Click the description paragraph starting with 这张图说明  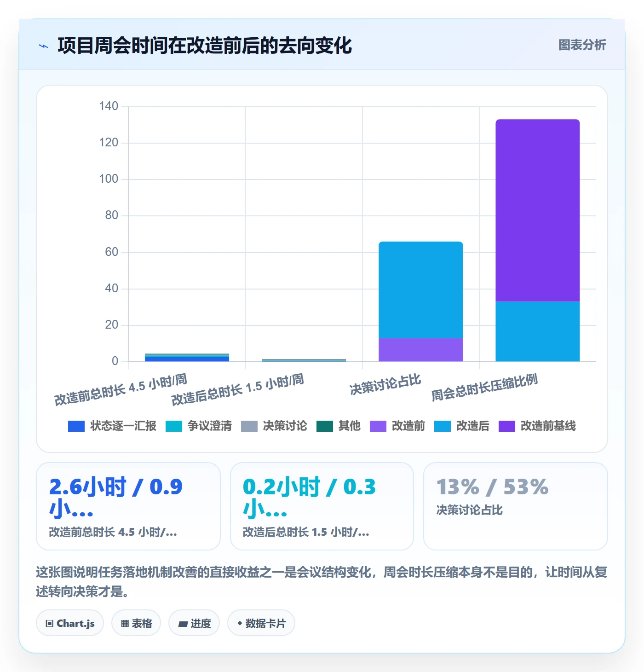(x=322, y=582)
